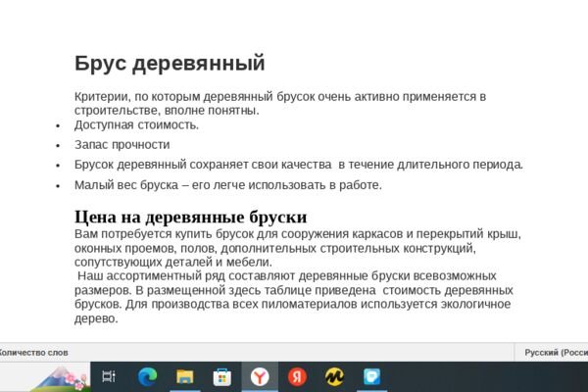Switch to Yandex Browser on the taskbar

coord(260,376)
